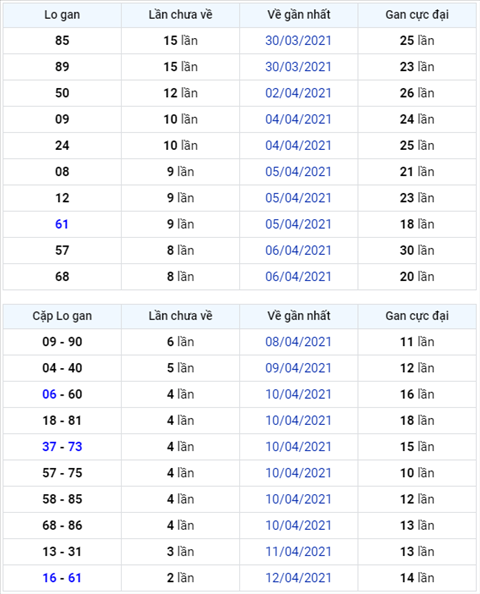This screenshot has width=480, height=594.
Task: Click the blue 06 in pair 06 - 60
Action: [x=49, y=394]
